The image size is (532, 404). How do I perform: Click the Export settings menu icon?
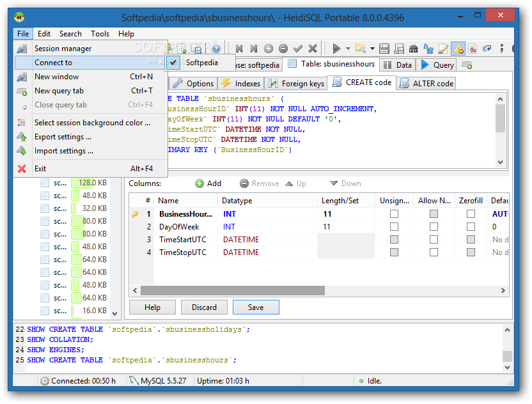22,137
